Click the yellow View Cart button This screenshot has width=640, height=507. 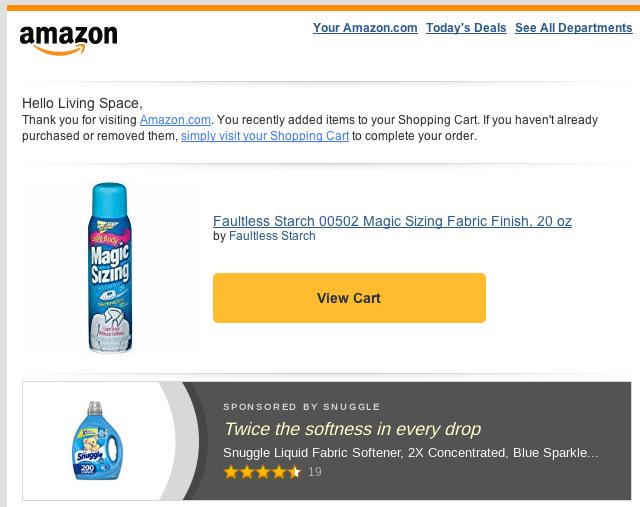[349, 298]
